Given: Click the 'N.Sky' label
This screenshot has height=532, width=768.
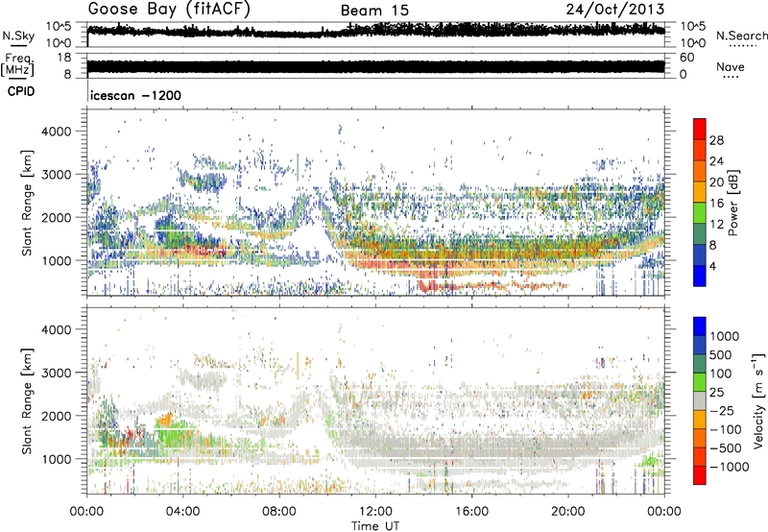Looking at the screenshot, I should coord(18,36).
